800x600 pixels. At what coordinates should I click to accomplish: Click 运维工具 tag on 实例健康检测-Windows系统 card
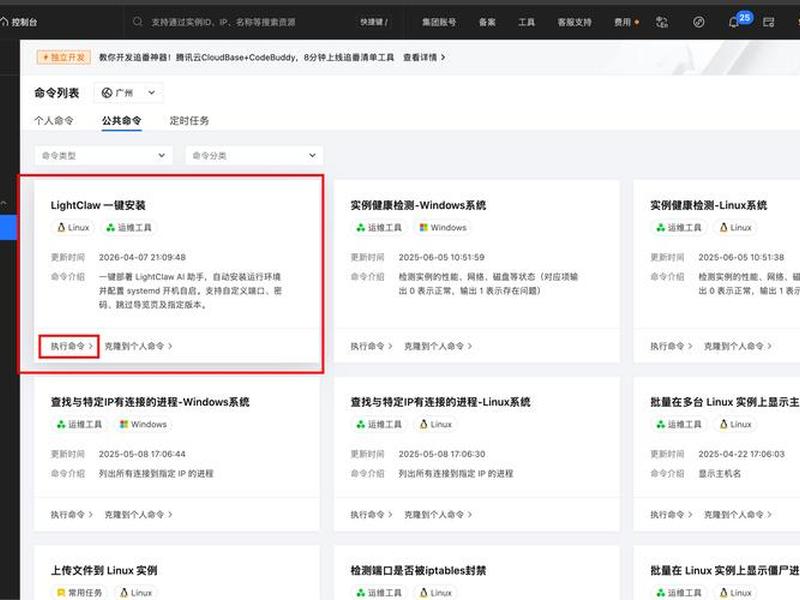(379, 228)
